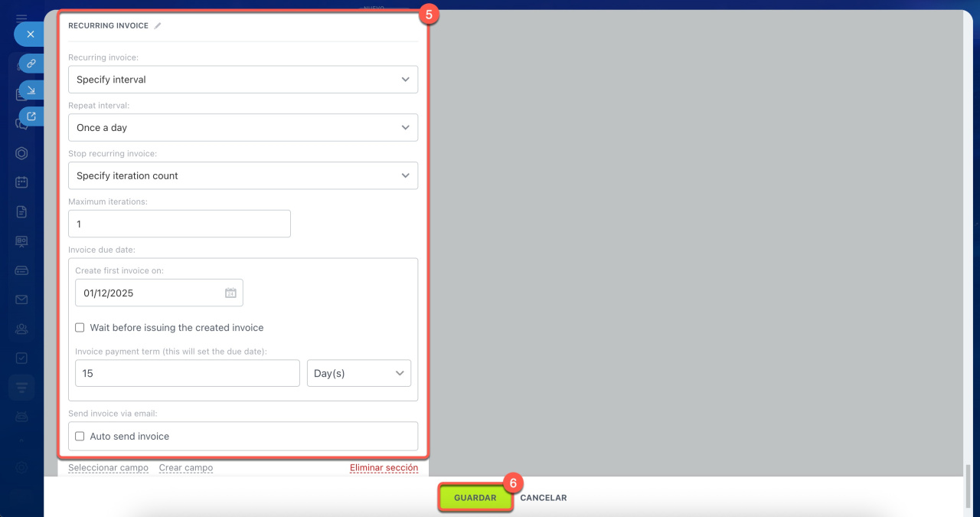Open the calendar icon in the left sidebar
Viewport: 980px width, 517px height.
pos(21,182)
